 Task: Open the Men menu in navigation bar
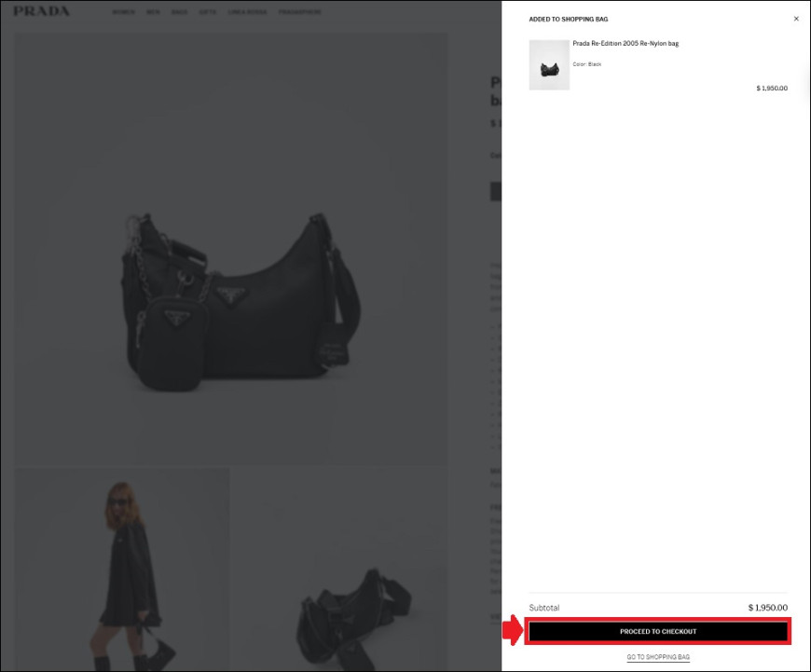pos(153,12)
